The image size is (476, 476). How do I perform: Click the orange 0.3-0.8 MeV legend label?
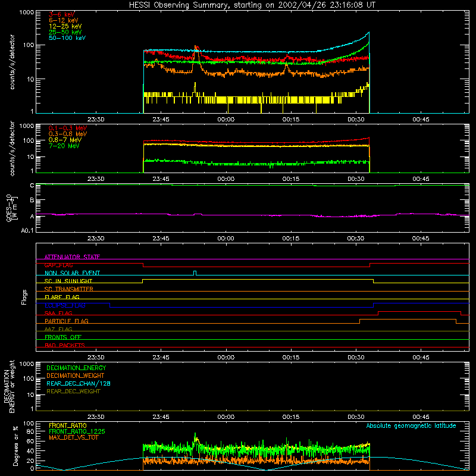click(x=68, y=134)
